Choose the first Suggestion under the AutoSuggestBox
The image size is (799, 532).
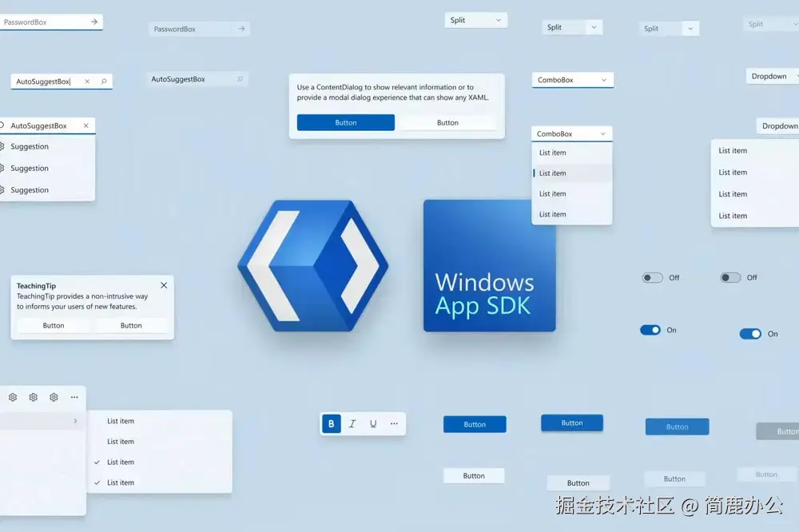(x=47, y=147)
